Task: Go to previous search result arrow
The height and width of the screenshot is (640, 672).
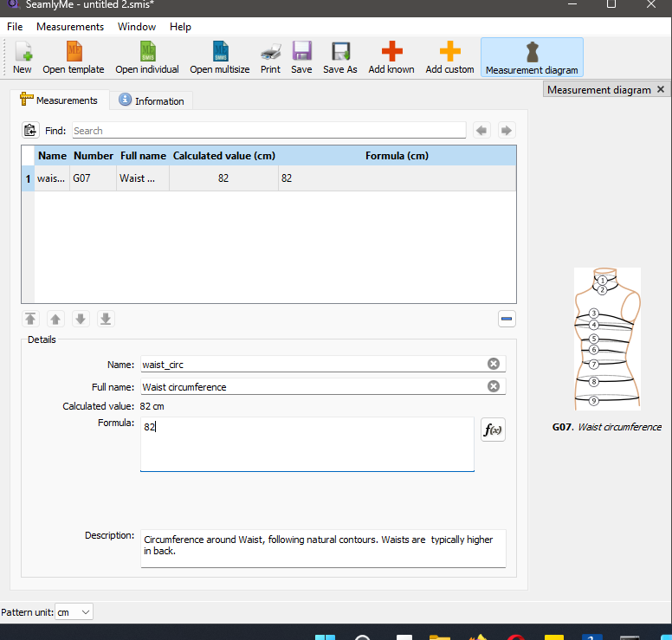Action: [481, 130]
